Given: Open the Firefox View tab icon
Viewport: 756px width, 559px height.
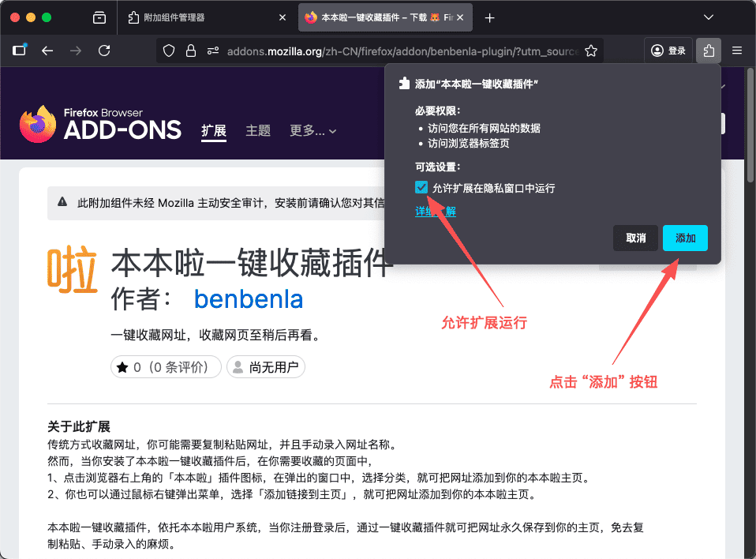Looking at the screenshot, I should tap(99, 17).
